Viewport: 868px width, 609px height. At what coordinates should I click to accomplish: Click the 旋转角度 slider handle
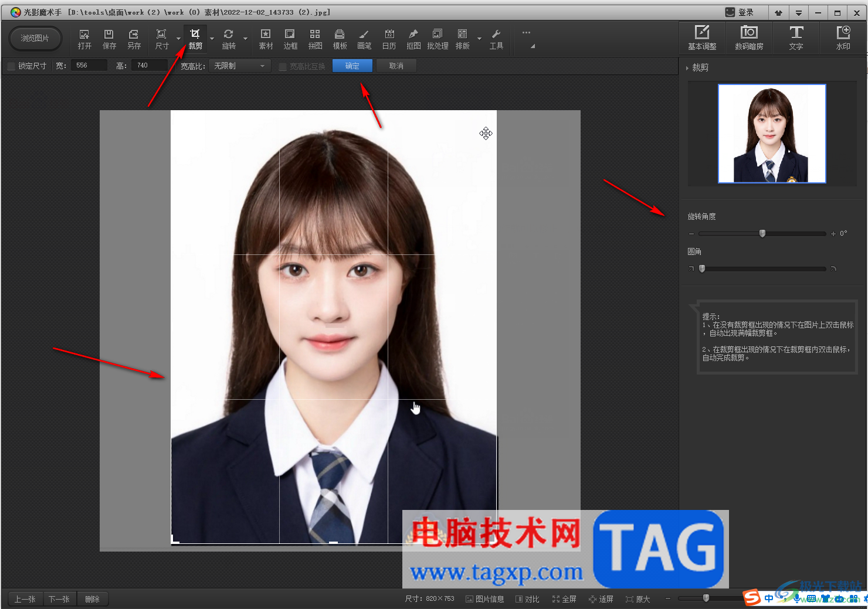click(762, 233)
